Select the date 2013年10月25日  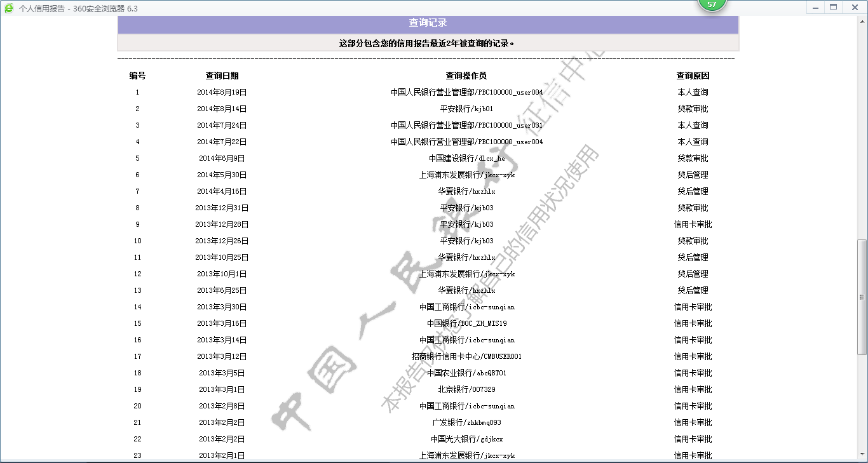coord(222,257)
